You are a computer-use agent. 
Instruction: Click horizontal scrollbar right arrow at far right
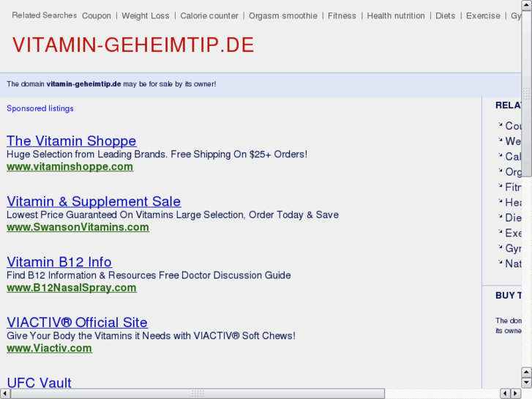point(516,394)
